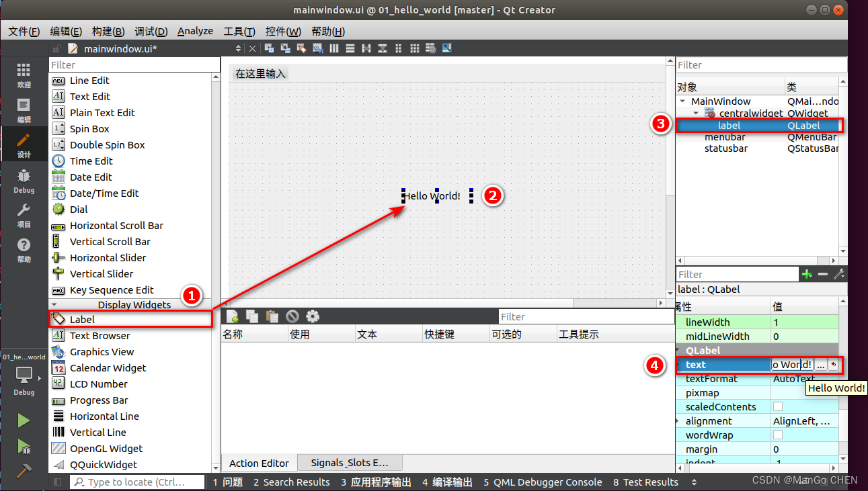The height and width of the screenshot is (491, 868).
Task: Open Projects (项目) mode
Action: point(24,215)
